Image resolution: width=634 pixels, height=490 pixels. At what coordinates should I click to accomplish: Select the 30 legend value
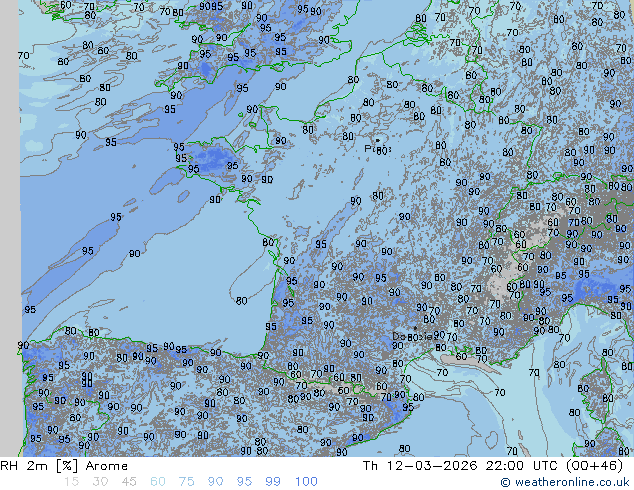click(x=100, y=482)
